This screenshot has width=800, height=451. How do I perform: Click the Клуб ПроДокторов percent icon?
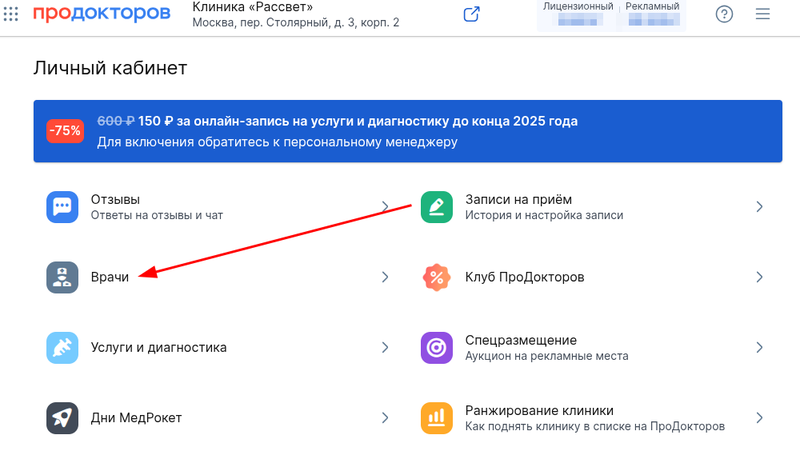point(437,277)
